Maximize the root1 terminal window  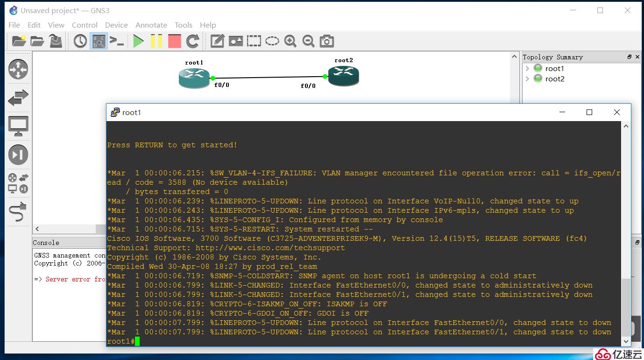589,112
